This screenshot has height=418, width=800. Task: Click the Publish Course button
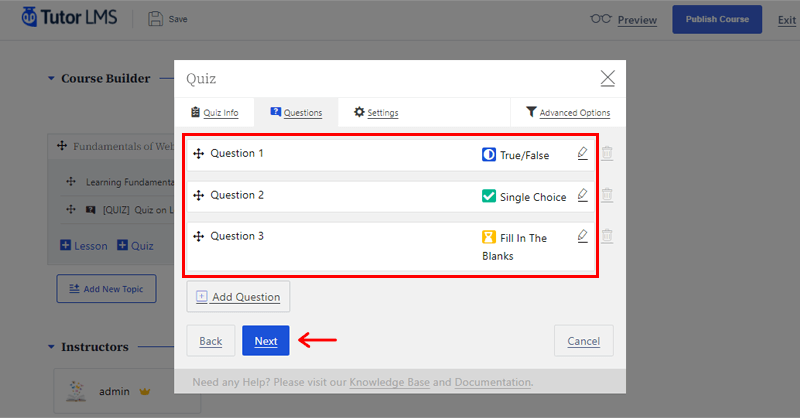coord(717,19)
